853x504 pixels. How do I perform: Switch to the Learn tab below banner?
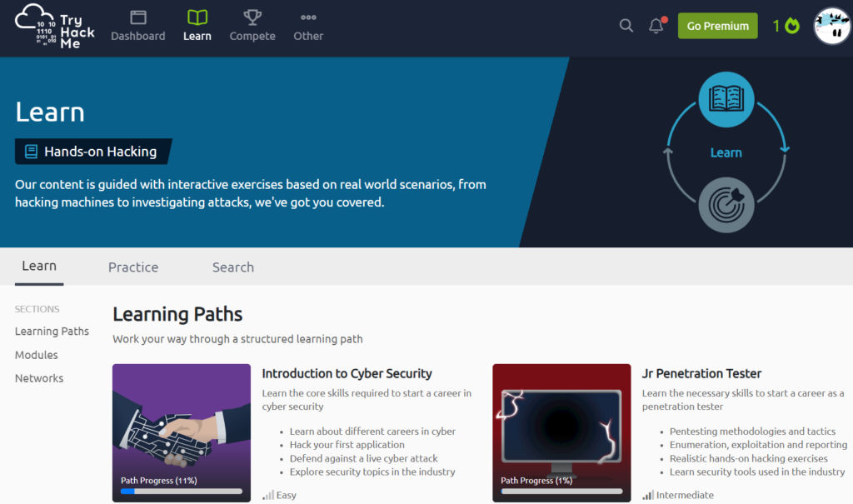point(39,266)
